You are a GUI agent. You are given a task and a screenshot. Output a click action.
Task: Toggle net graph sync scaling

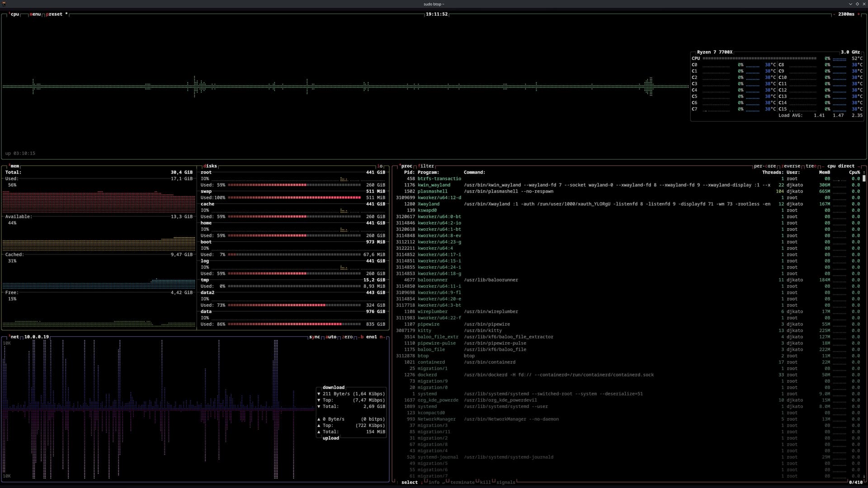pos(315,337)
